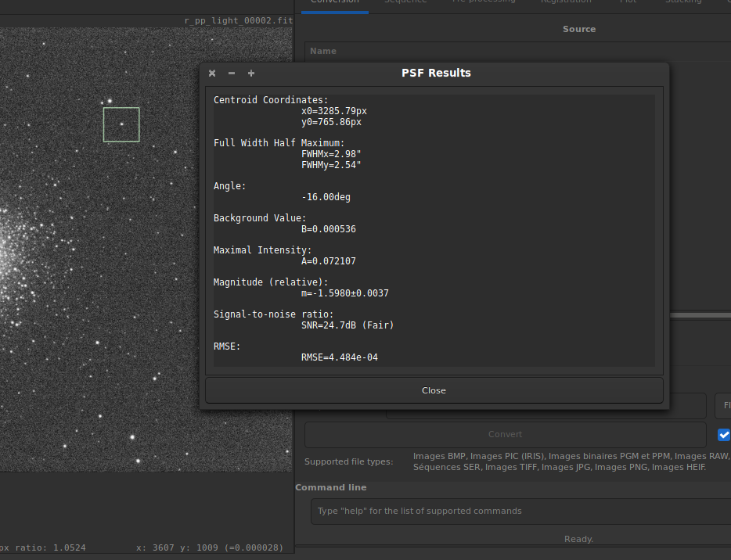The height and width of the screenshot is (560, 731).
Task: Click the -16.00deg angle value
Action: tap(326, 197)
